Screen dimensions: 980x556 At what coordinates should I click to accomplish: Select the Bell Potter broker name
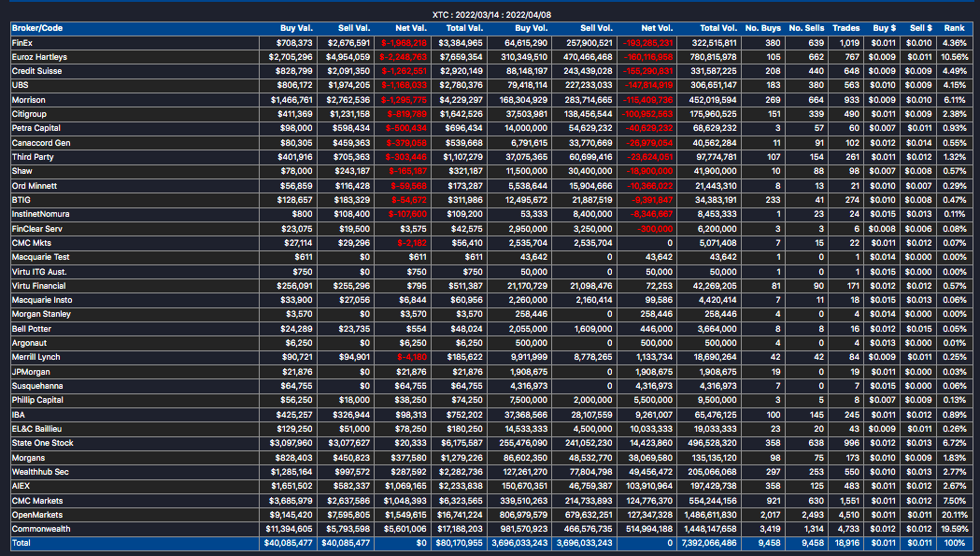click(x=32, y=329)
